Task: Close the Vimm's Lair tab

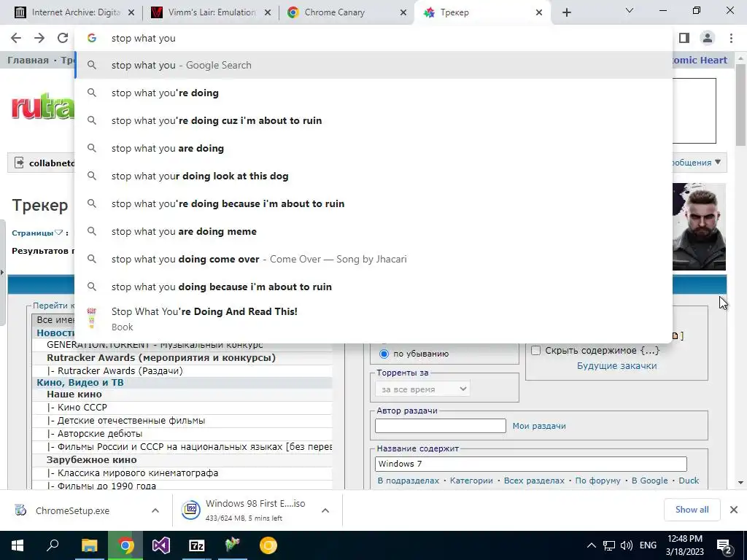Action: pyautogui.click(x=268, y=13)
